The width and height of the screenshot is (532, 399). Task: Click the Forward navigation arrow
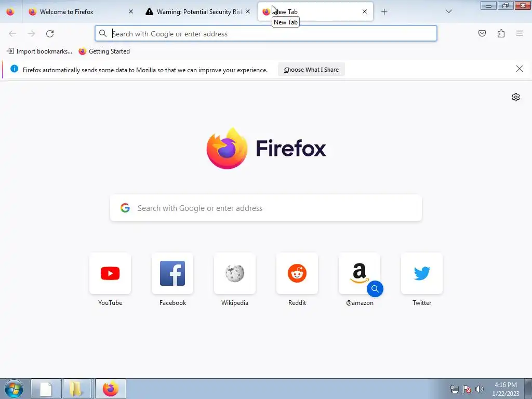(31, 34)
